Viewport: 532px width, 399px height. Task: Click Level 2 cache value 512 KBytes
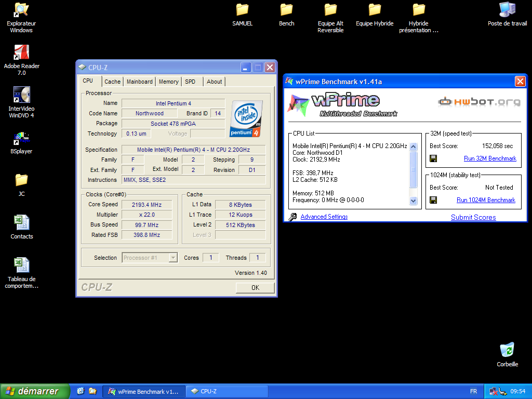pos(240,225)
